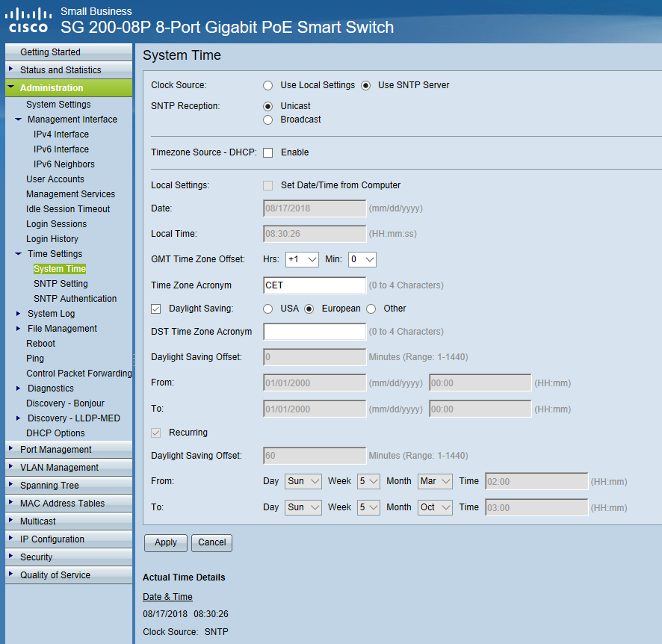The height and width of the screenshot is (644, 662).
Task: Open the From Week dropdown
Action: click(x=368, y=481)
